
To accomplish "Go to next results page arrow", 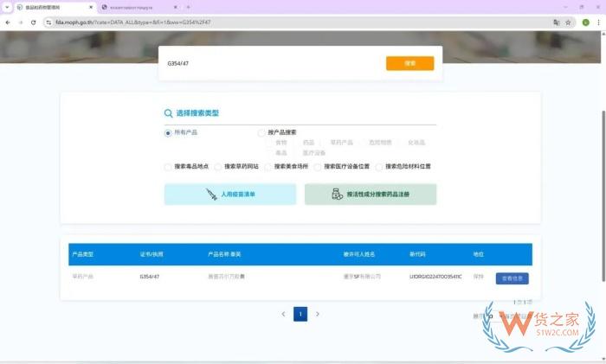I will (318, 314).
